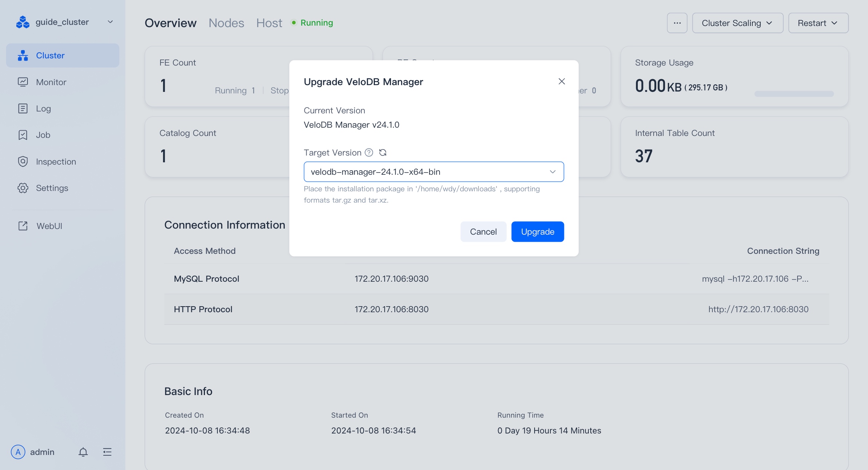This screenshot has width=868, height=470.
Task: Click the Inspection shield icon
Action: [x=23, y=162]
